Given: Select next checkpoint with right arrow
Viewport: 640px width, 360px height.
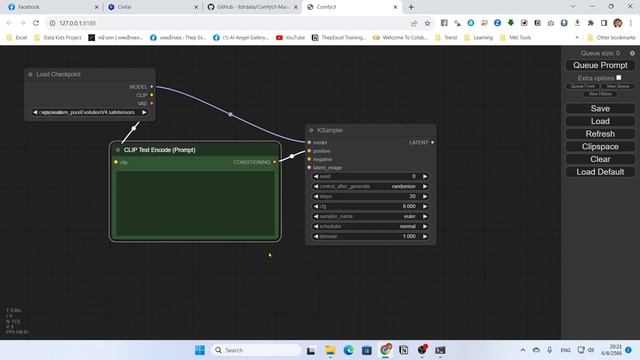Looking at the screenshot, I should (x=144, y=112).
